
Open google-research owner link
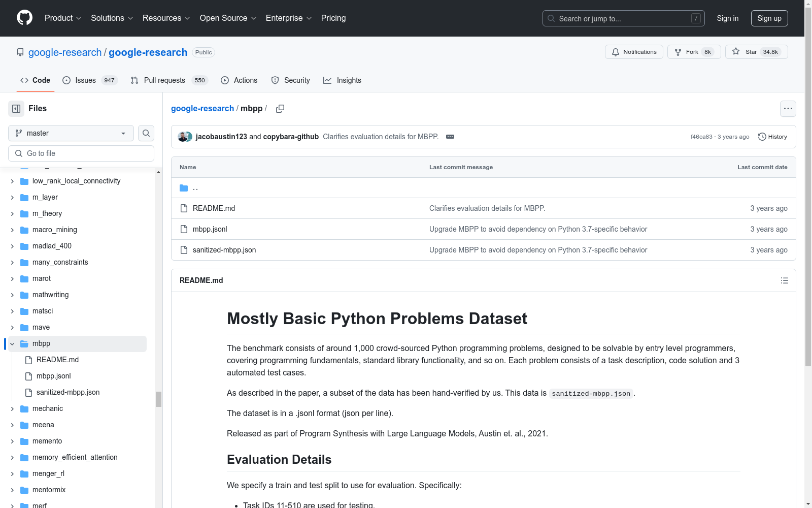65,52
